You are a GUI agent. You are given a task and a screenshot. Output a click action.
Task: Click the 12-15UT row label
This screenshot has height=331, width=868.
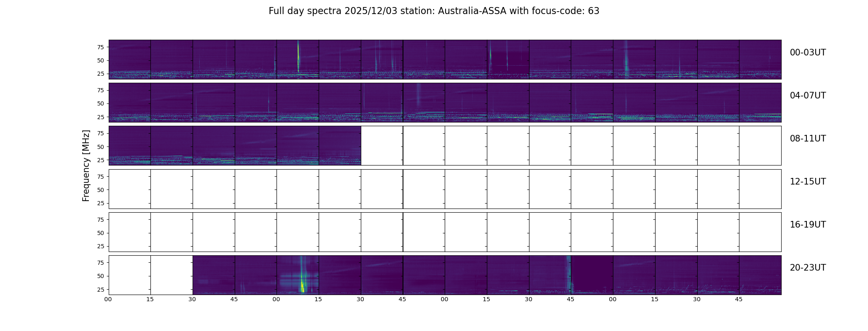(807, 182)
